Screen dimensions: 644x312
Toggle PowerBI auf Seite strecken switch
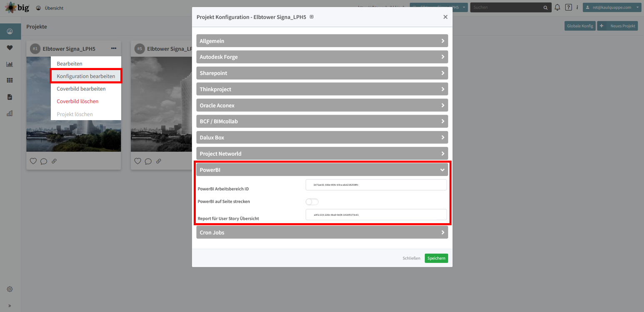click(312, 202)
